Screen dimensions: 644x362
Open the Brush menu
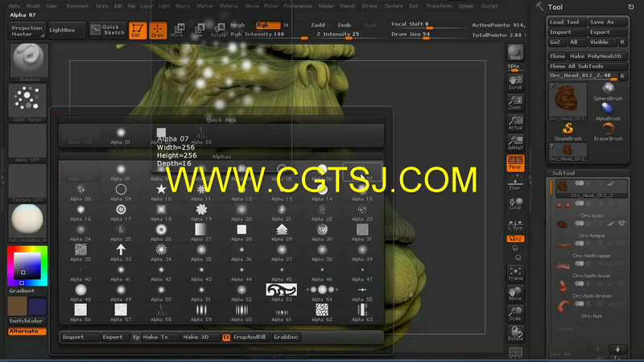33,6
